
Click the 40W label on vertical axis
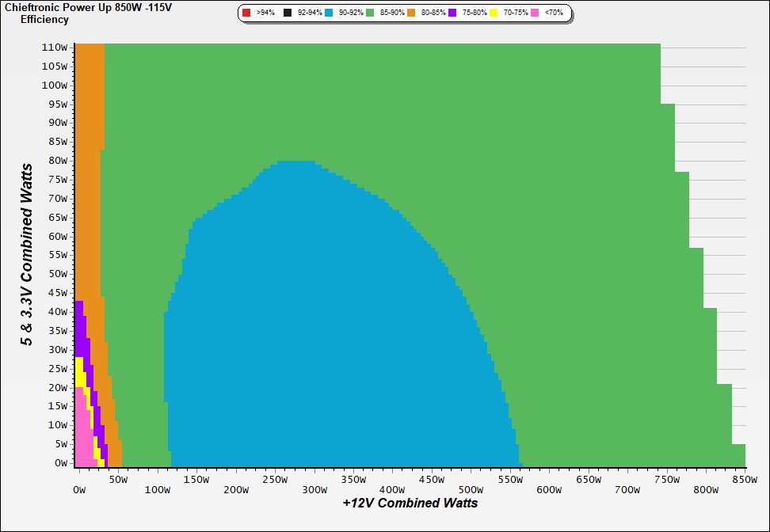point(56,312)
